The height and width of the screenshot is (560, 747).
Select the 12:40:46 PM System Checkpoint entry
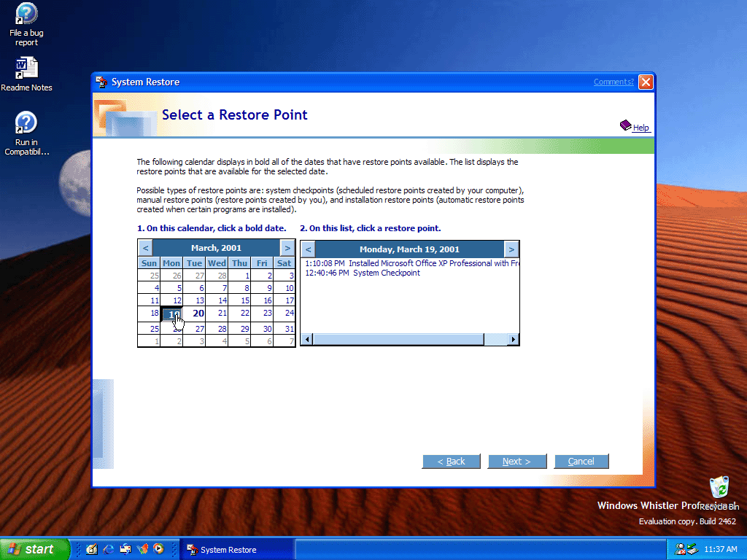363,273
